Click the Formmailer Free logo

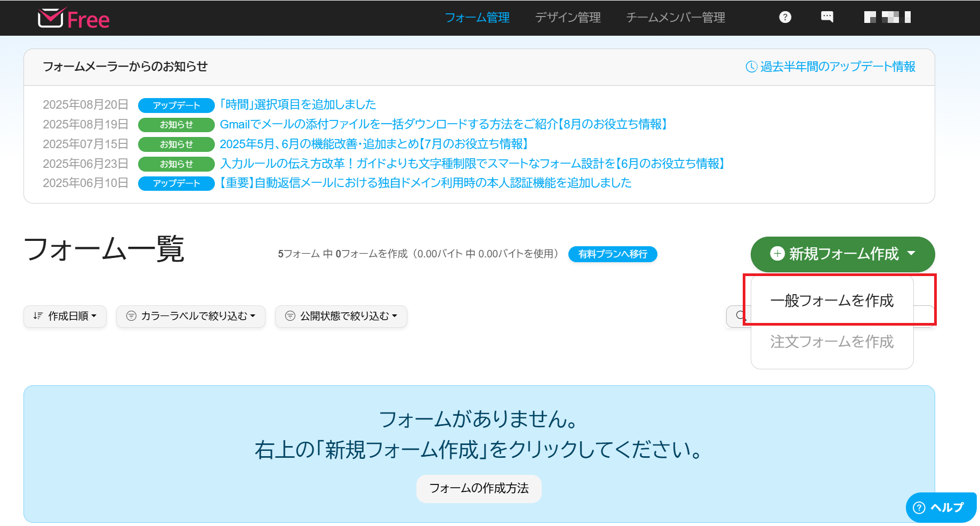[x=74, y=19]
